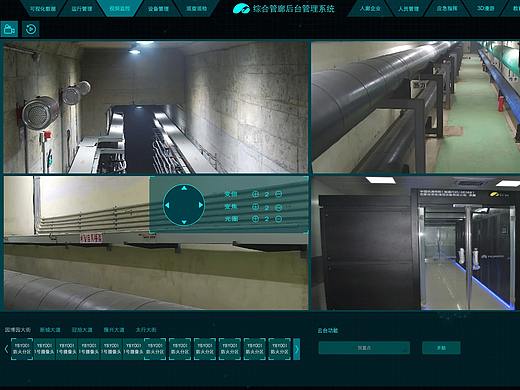
Task: Select cable tray wall camera feed
Action: tap(156, 243)
